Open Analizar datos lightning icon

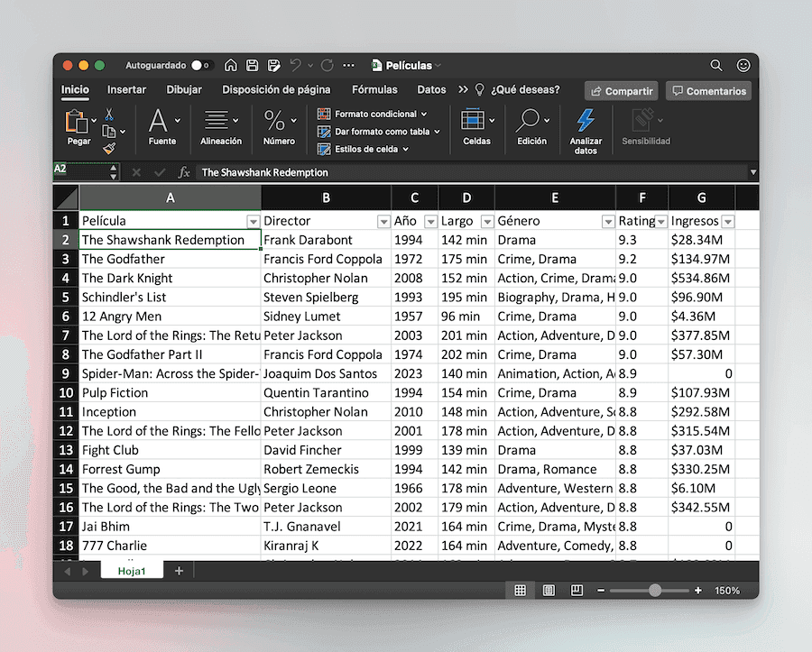[586, 120]
